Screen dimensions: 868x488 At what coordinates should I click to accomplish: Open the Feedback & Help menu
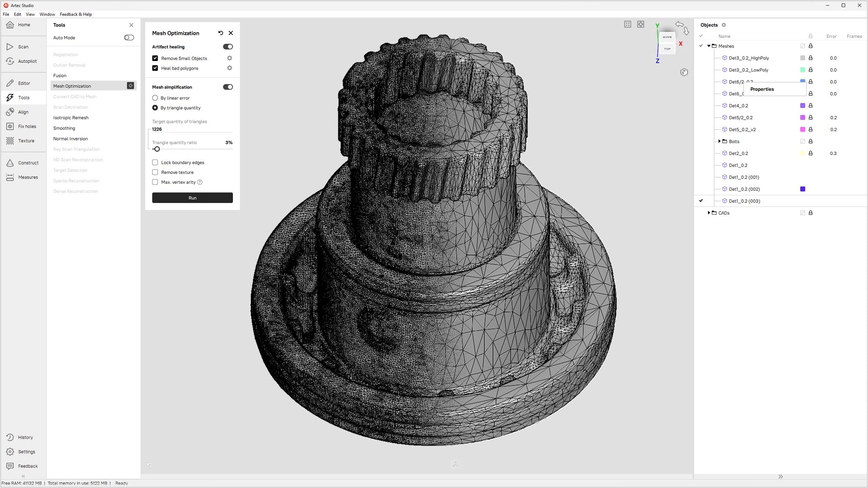pyautogui.click(x=75, y=14)
